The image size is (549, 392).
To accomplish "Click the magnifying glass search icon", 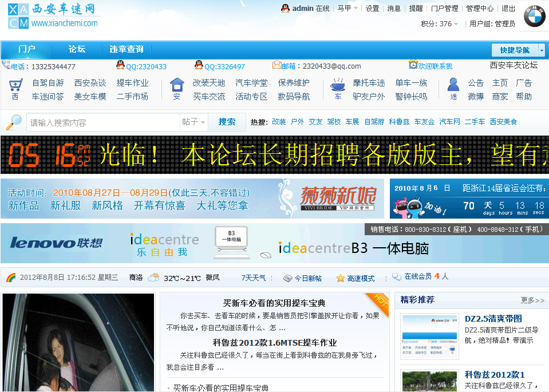I will [14, 122].
